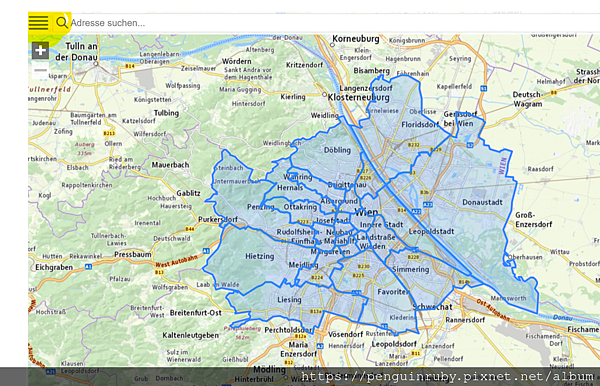Image resolution: width=600 pixels, height=386 pixels.
Task: Select the Hernals district label
Action: click(290, 187)
